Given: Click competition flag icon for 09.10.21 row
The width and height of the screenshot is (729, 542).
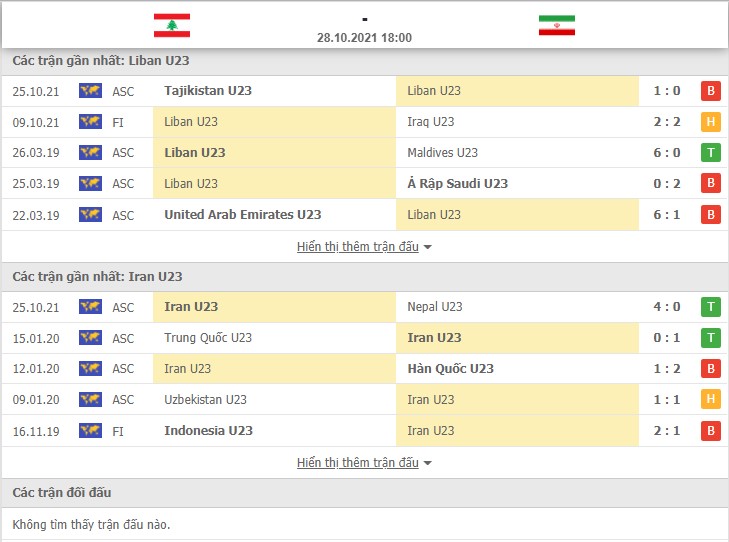Looking at the screenshot, I should (90, 122).
